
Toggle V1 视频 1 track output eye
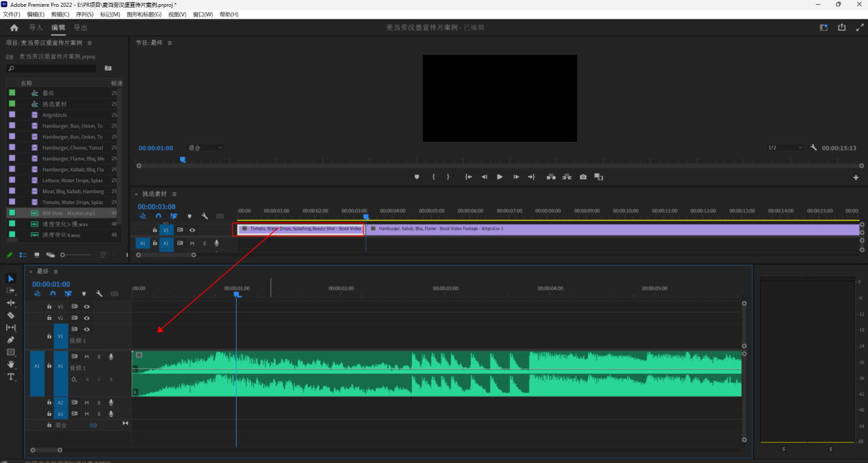pos(87,329)
